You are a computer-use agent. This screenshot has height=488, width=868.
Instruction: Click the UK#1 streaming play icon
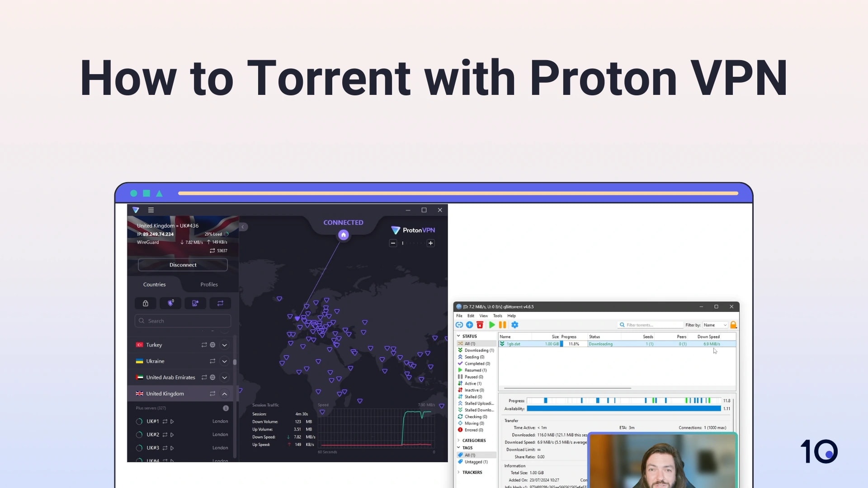[172, 422]
